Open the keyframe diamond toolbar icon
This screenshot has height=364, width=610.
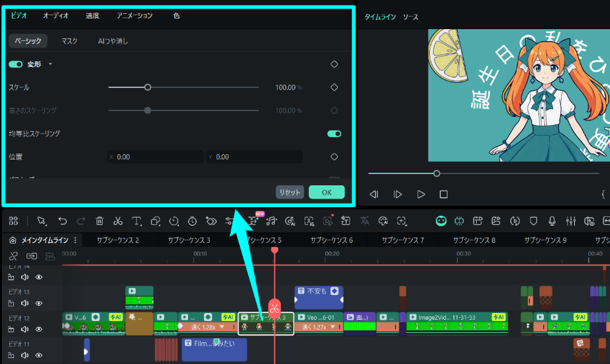211,221
